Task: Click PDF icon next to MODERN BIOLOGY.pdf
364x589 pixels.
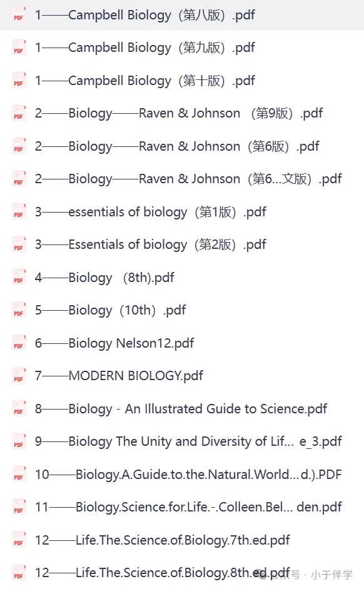Action: pyautogui.click(x=19, y=376)
